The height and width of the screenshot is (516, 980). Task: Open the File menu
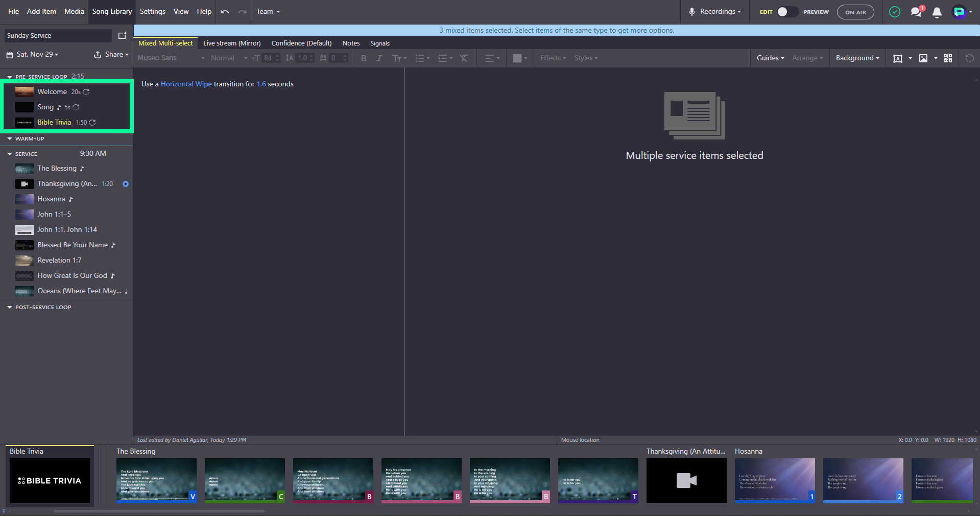coord(14,11)
